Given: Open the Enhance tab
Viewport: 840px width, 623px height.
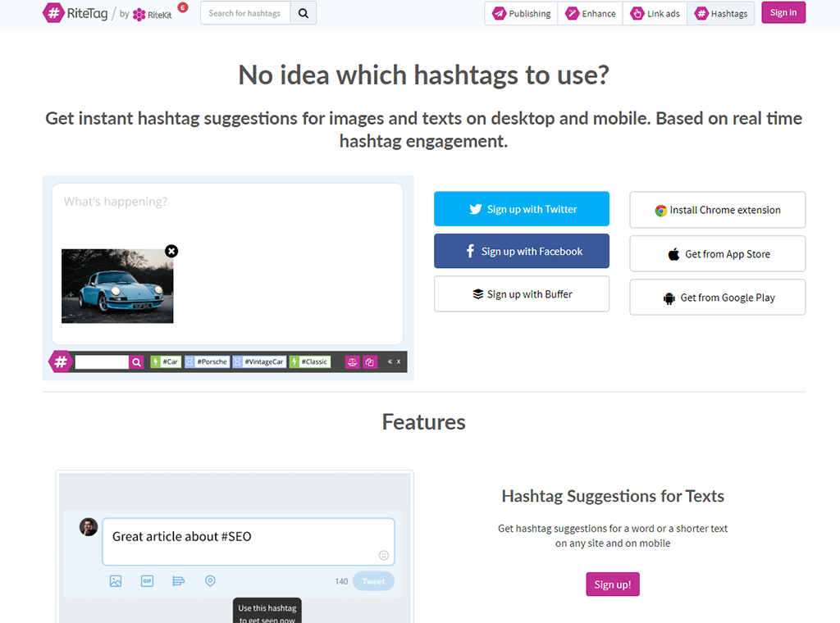Looking at the screenshot, I should [x=591, y=13].
